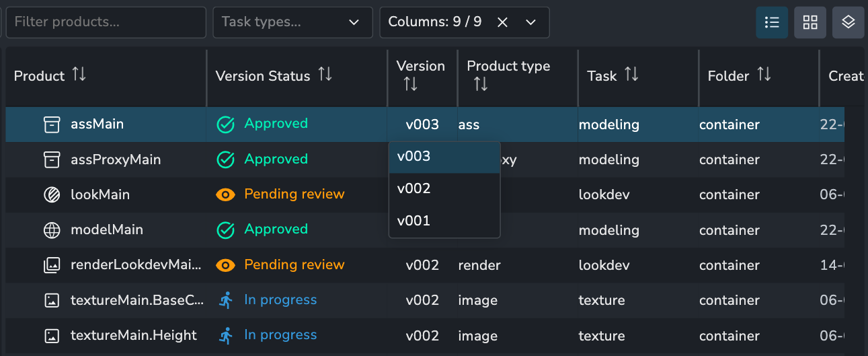The width and height of the screenshot is (868, 356).
Task: Click the lookMain texture icon
Action: tap(52, 195)
